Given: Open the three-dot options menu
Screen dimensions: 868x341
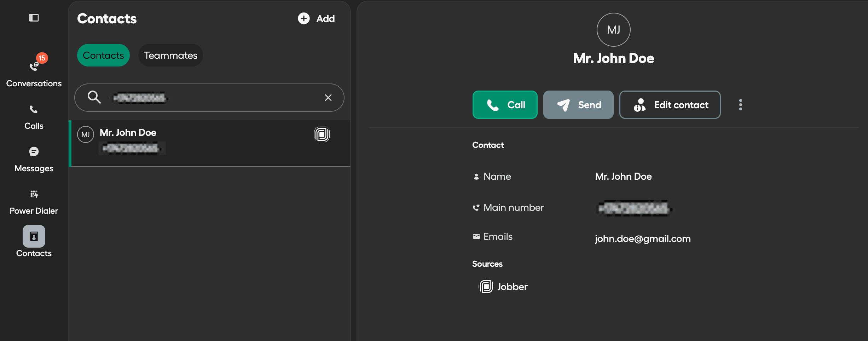Looking at the screenshot, I should [x=740, y=104].
